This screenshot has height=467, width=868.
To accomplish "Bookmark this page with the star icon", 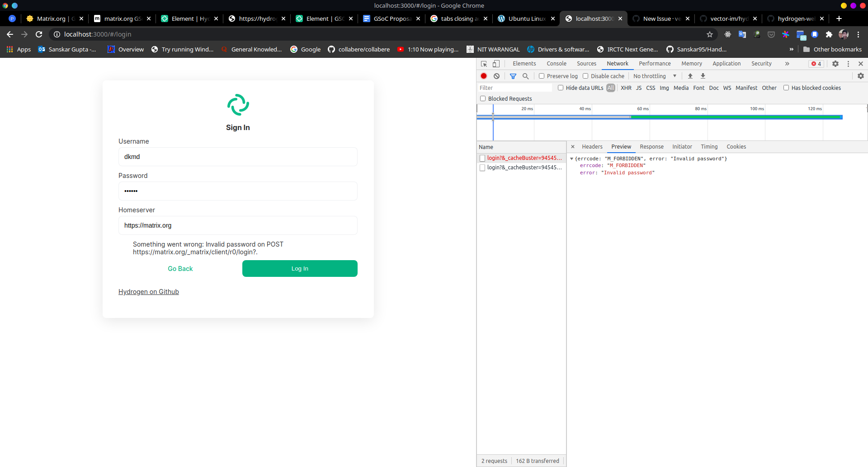I will (x=710, y=34).
